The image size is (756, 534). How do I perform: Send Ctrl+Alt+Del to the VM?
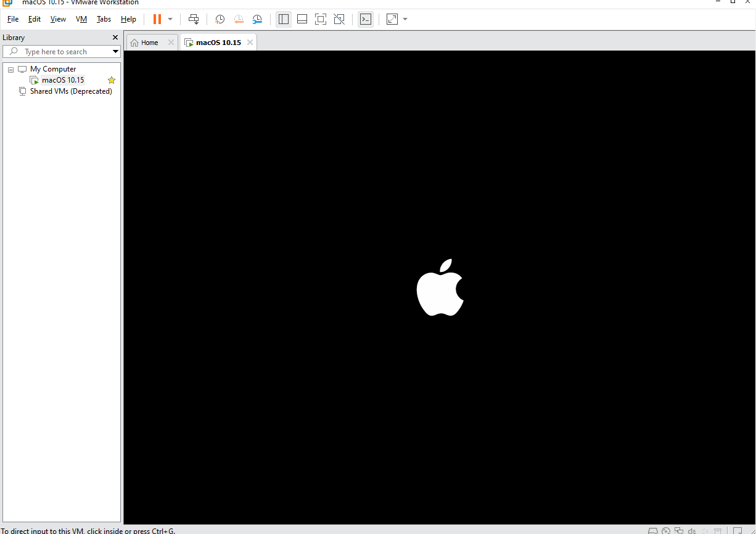click(x=194, y=19)
